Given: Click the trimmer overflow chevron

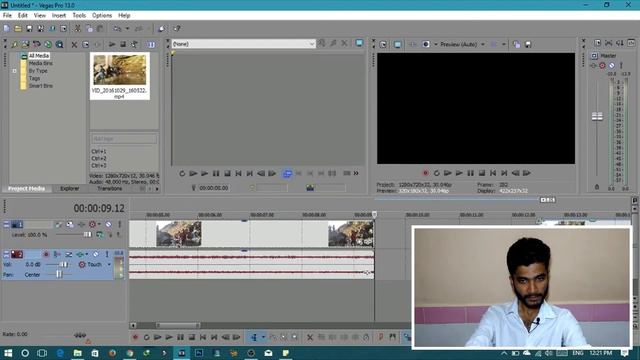Looking at the screenshot, I should (x=356, y=173).
